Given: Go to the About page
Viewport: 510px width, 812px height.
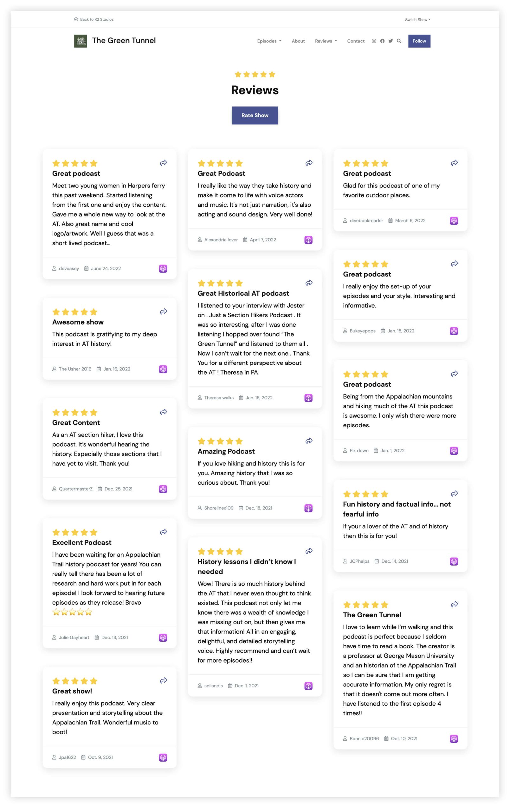Looking at the screenshot, I should tap(298, 41).
